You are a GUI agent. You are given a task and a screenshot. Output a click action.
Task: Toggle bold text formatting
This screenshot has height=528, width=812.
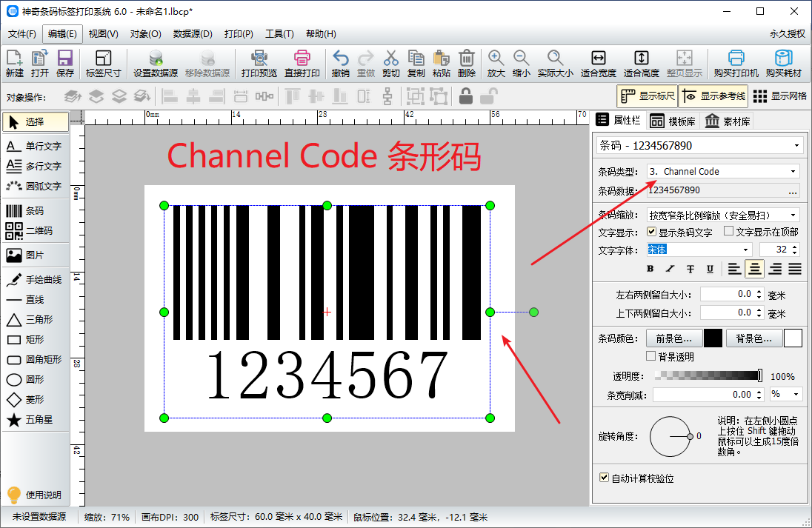650,269
